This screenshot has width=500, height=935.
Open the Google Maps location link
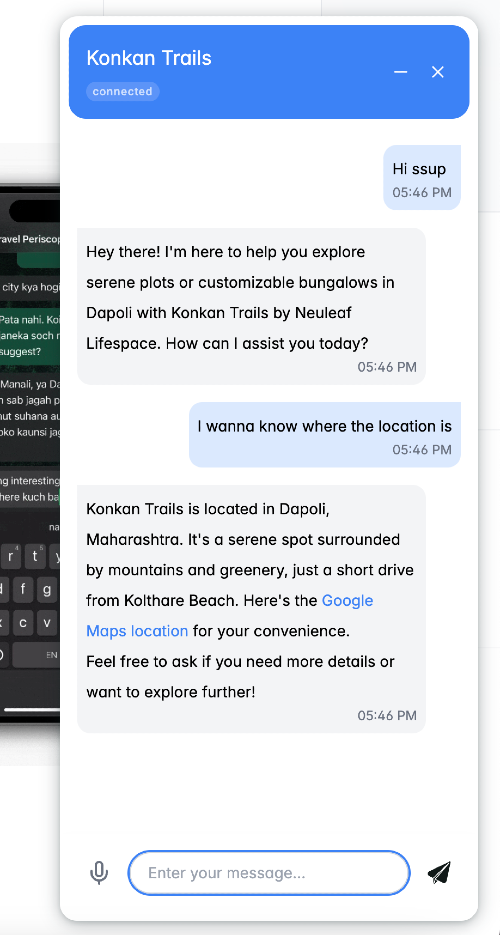click(229, 615)
